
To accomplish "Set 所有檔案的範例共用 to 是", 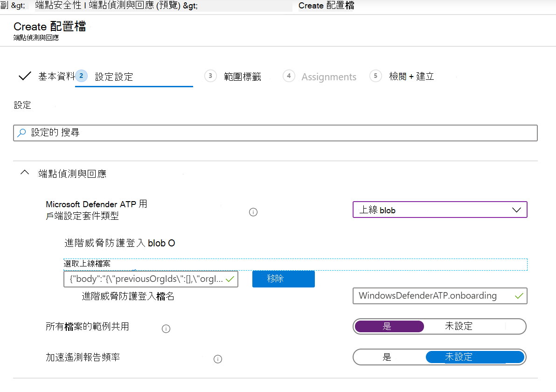I will pos(389,326).
